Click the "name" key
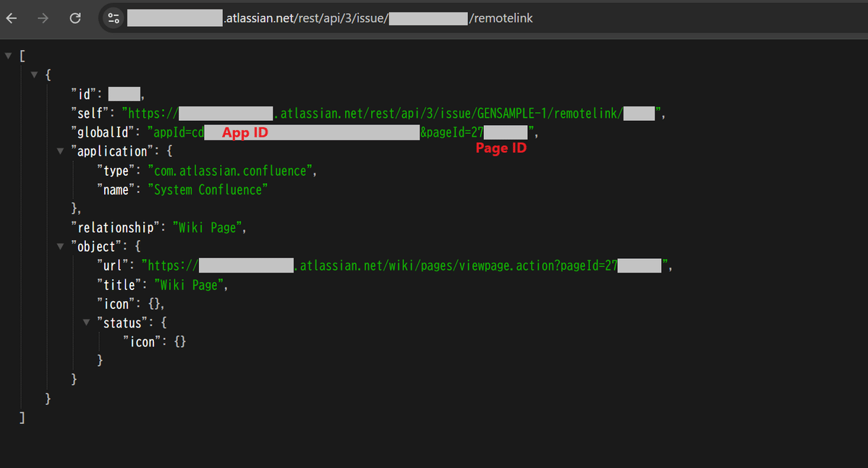The height and width of the screenshot is (468, 868). (118, 190)
